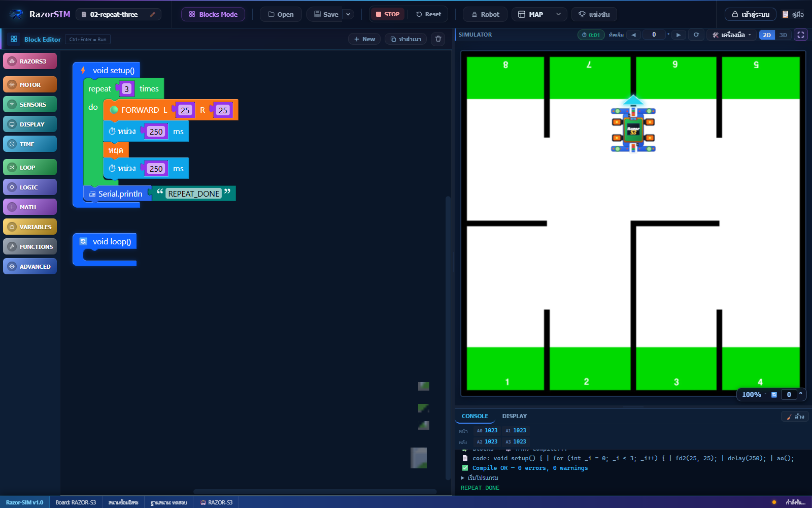The width and height of the screenshot is (812, 508).
Task: Open the MAP selection dropdown
Action: [539, 14]
